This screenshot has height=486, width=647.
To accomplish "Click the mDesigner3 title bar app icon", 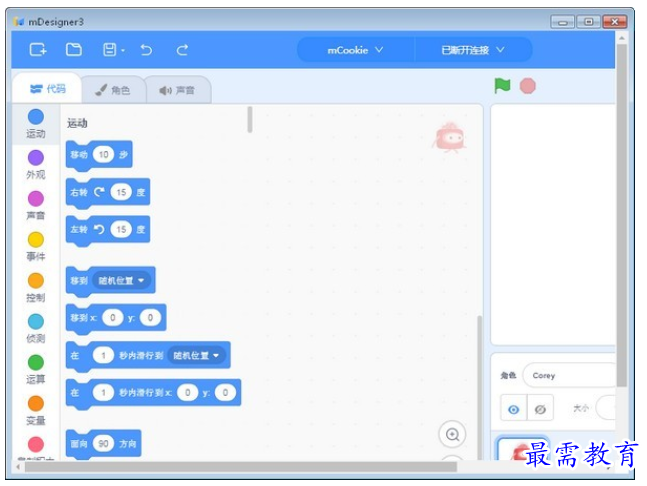I will click(x=19, y=21).
